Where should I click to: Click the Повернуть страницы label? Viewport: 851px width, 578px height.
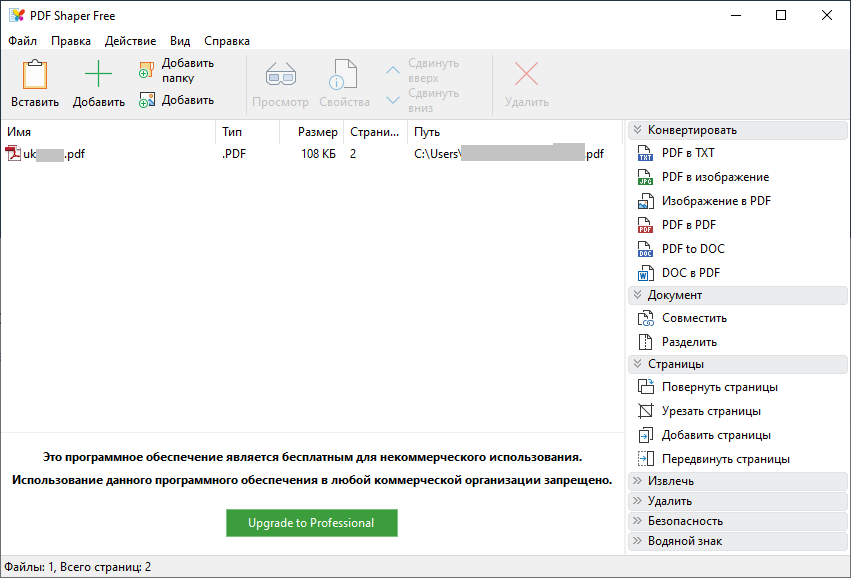(720, 387)
